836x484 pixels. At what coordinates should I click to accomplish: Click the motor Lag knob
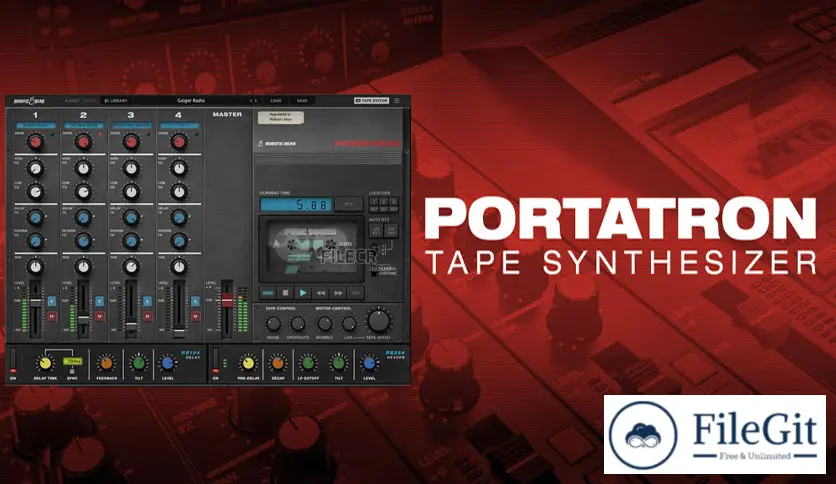click(349, 323)
